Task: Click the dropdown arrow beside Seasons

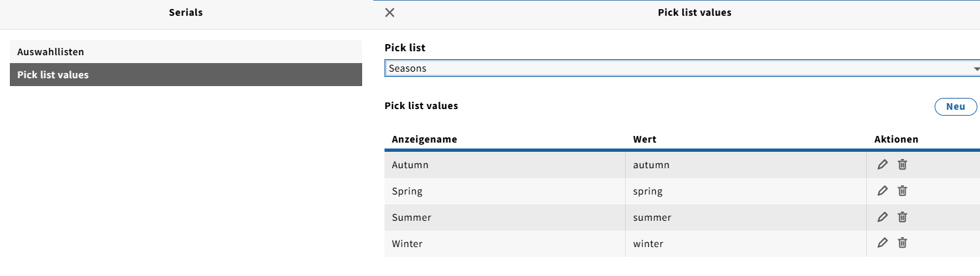Action: point(975,68)
